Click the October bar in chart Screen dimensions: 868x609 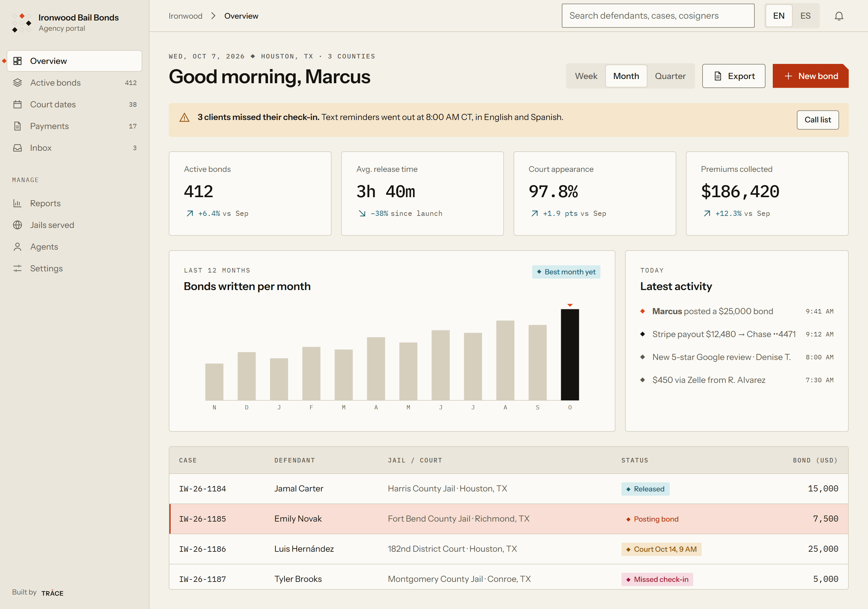570,355
